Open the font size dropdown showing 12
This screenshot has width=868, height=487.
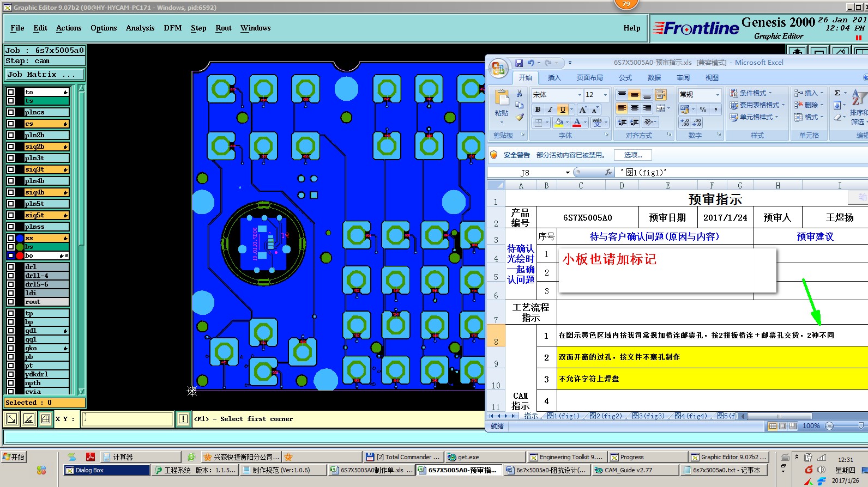[x=605, y=95]
